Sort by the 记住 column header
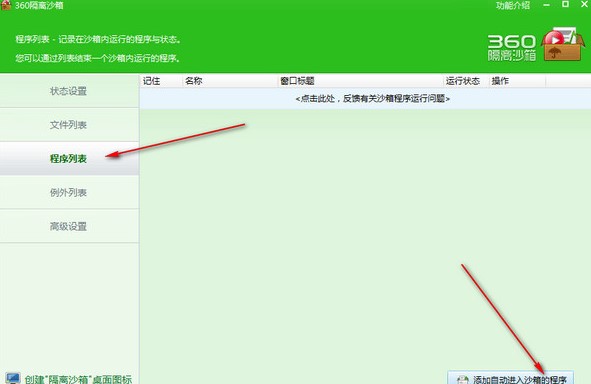 [161, 81]
